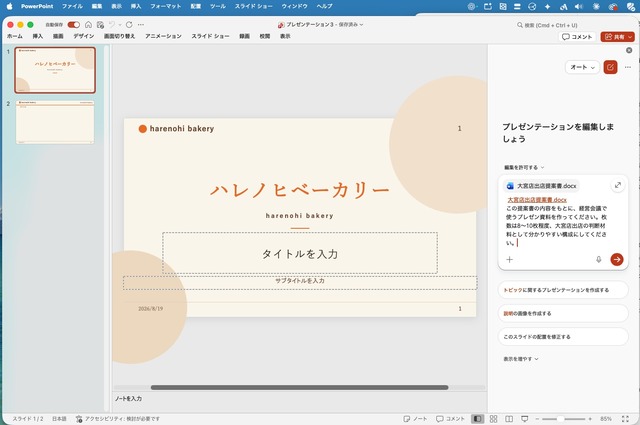This screenshot has height=425, width=640.
Task: Choose トピックに関するプレゼンテーションを作成する suggestion
Action: point(563,290)
